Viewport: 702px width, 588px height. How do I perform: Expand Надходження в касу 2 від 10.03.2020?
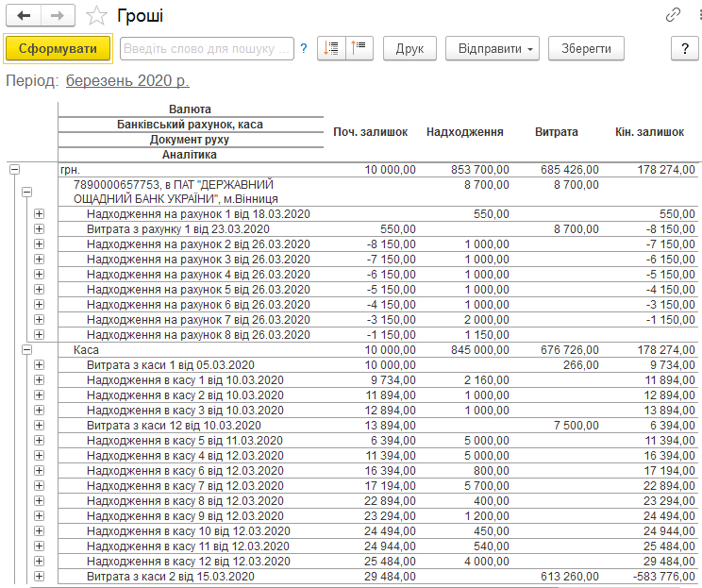[x=40, y=395]
